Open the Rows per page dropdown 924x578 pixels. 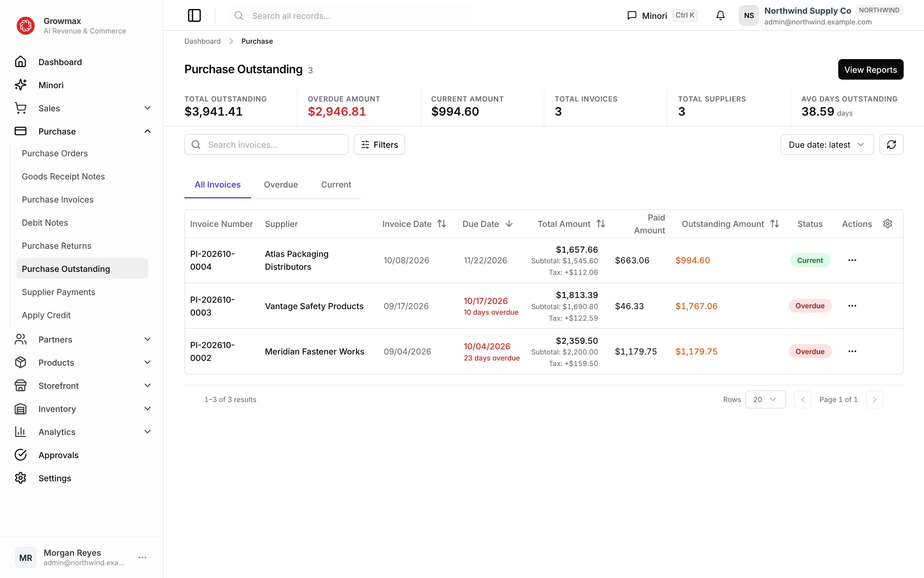click(765, 399)
